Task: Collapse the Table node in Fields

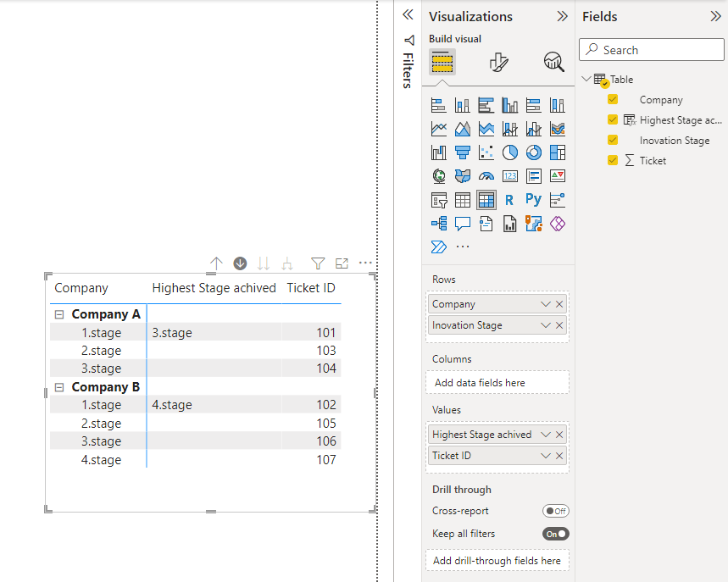Action: [x=586, y=79]
